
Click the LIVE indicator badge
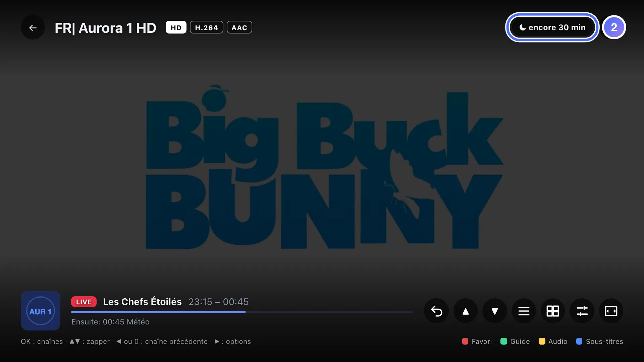[84, 302]
